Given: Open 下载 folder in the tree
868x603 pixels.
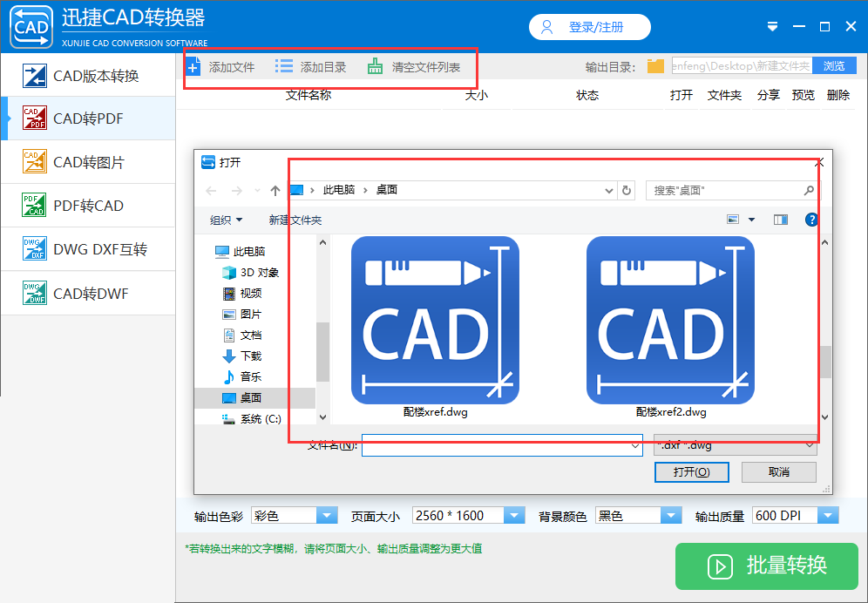Looking at the screenshot, I should point(242,356).
